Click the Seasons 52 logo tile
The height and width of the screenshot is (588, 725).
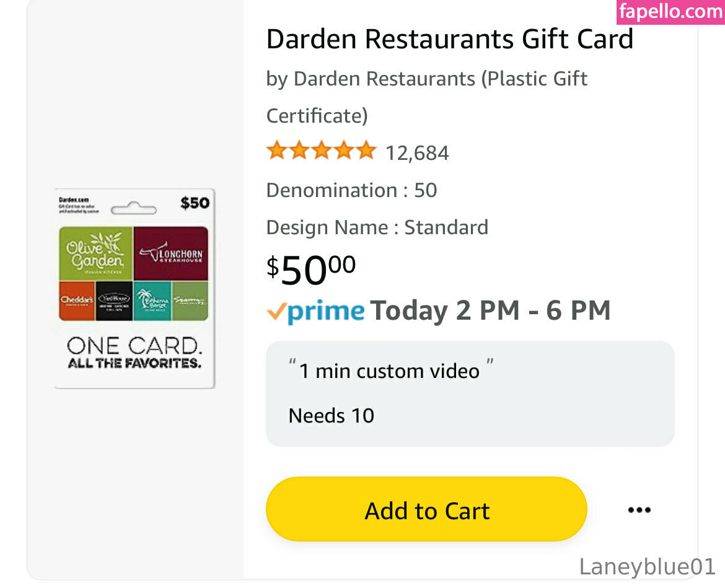[190, 301]
